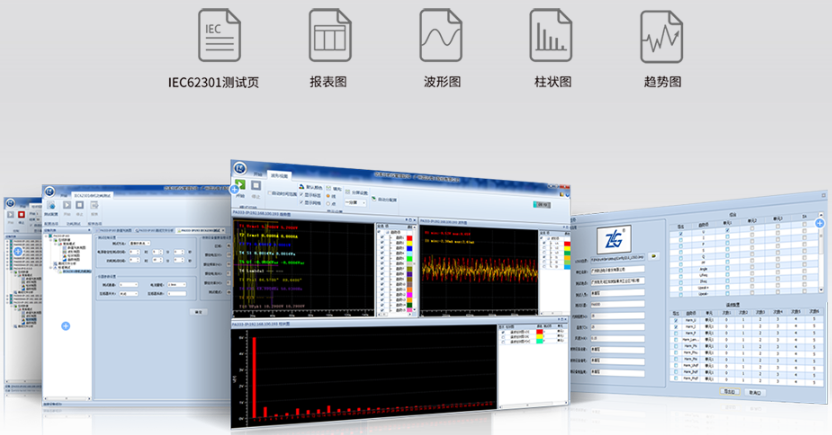
Task: Click the gray play button in far-left window
Action: point(10,215)
